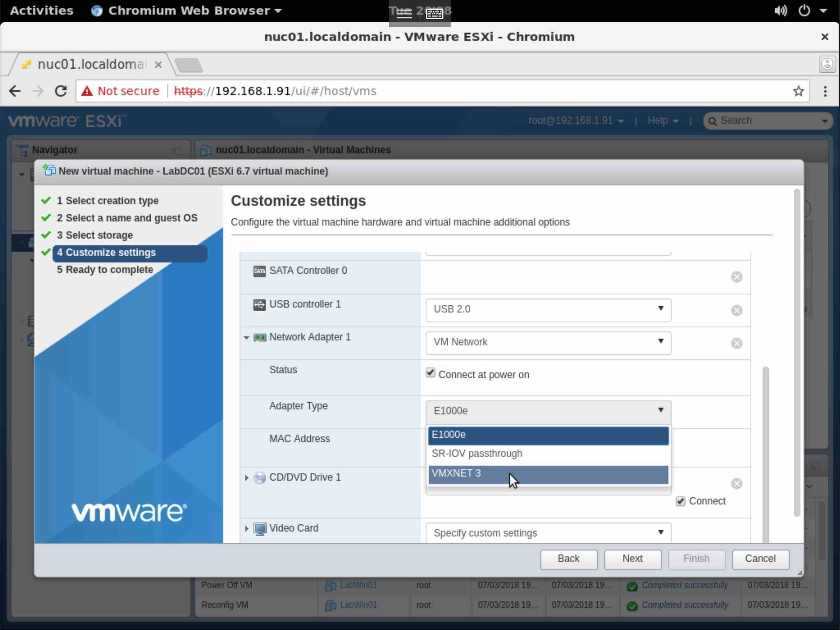Go to step 2 Select a name and guest OS
The width and height of the screenshot is (840, 630).
tap(127, 218)
